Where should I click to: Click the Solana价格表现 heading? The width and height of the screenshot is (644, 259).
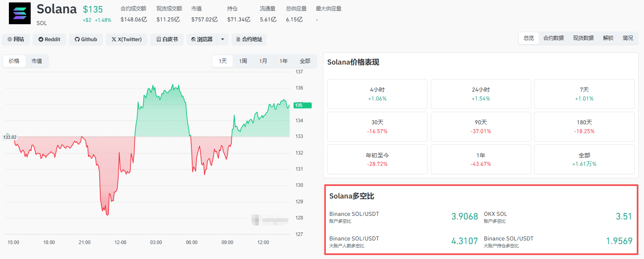353,62
